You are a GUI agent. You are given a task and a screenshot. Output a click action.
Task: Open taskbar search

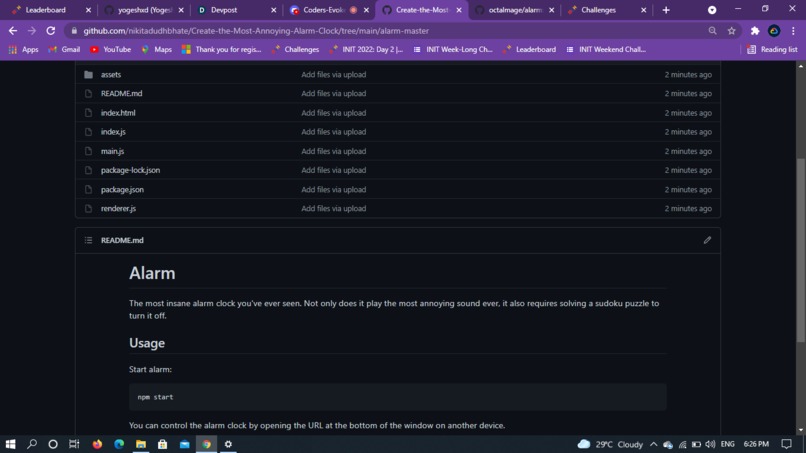click(x=32, y=444)
